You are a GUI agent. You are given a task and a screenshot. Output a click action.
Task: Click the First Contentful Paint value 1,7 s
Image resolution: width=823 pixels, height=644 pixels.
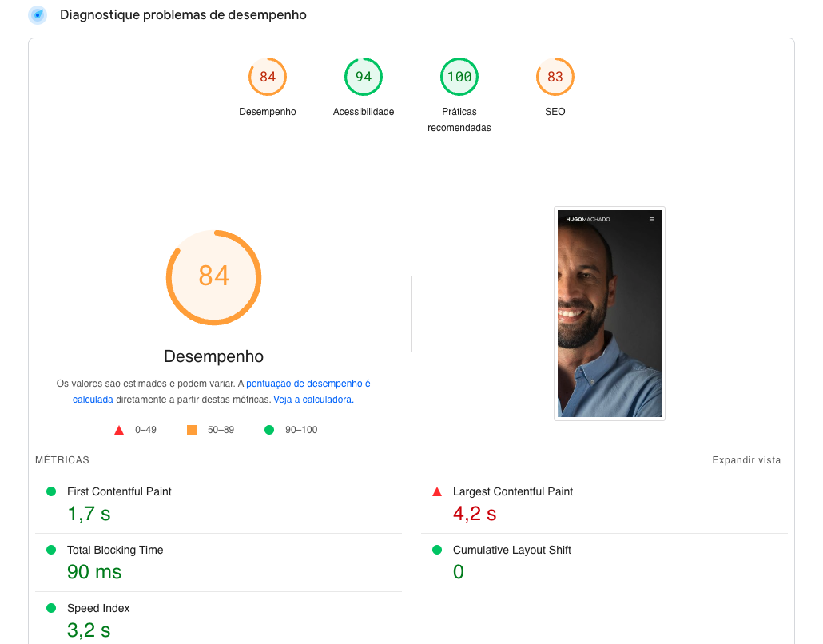(x=89, y=514)
